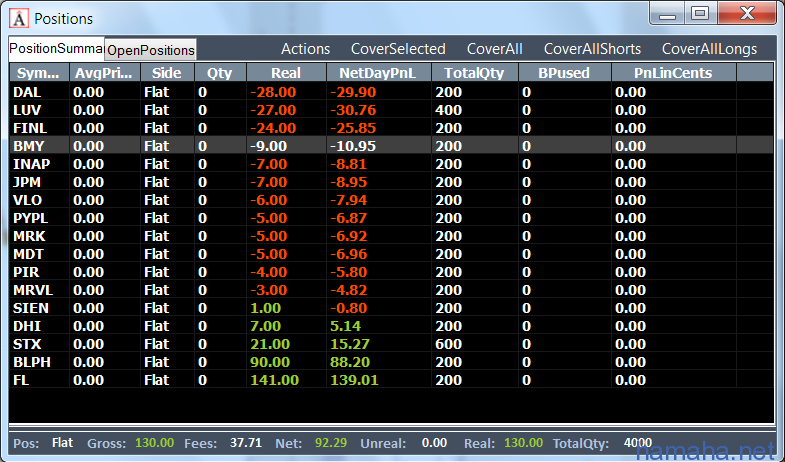
Task: Click CoverAllShorts in the toolbar
Action: (592, 49)
